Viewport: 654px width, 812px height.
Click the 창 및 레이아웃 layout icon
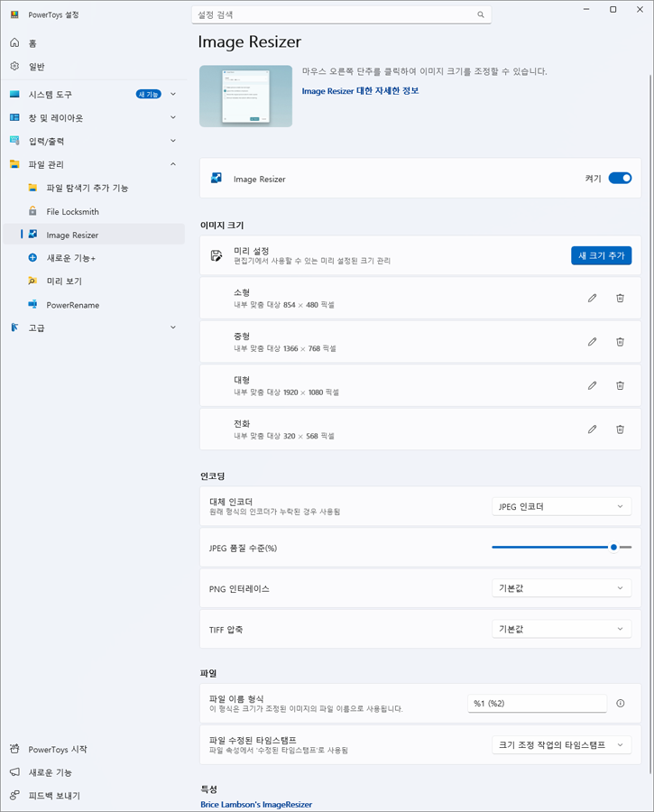pyautogui.click(x=14, y=117)
